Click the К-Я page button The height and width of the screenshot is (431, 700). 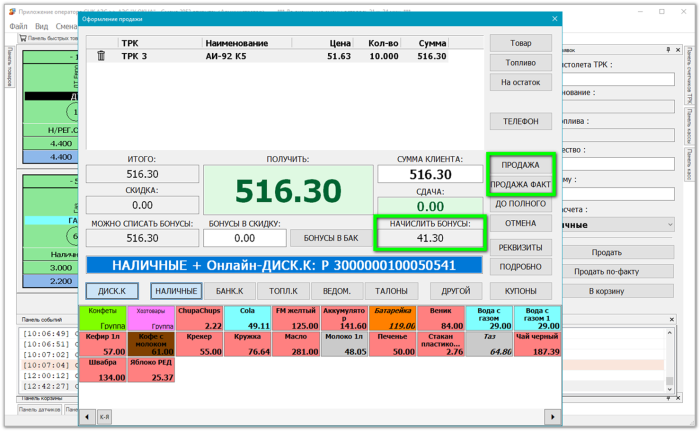(x=104, y=417)
